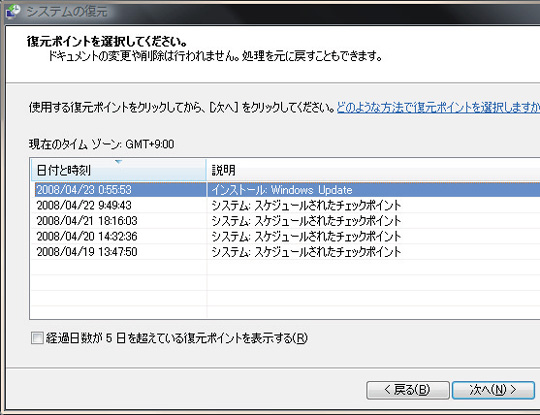
Task: Click the 説明 column header
Action: [x=373, y=170]
